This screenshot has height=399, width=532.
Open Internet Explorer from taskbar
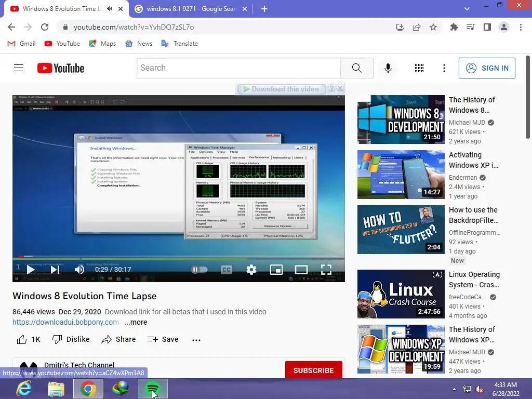point(24,389)
